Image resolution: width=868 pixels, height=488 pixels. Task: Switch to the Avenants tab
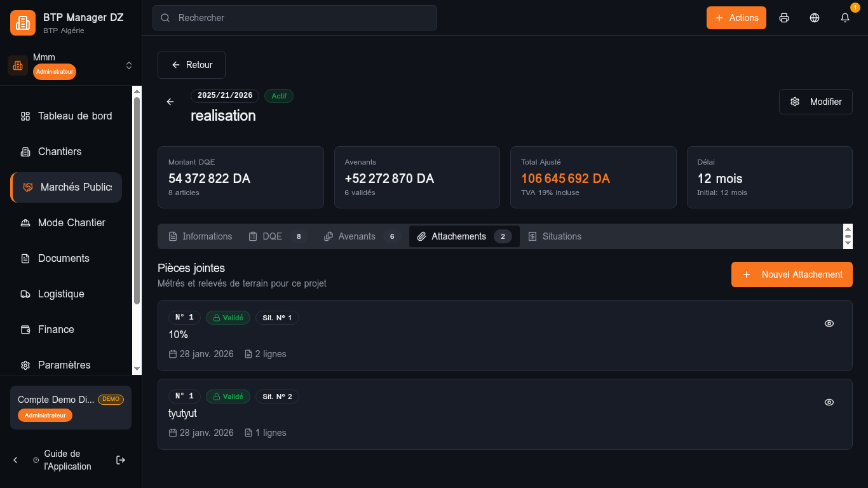(356, 236)
